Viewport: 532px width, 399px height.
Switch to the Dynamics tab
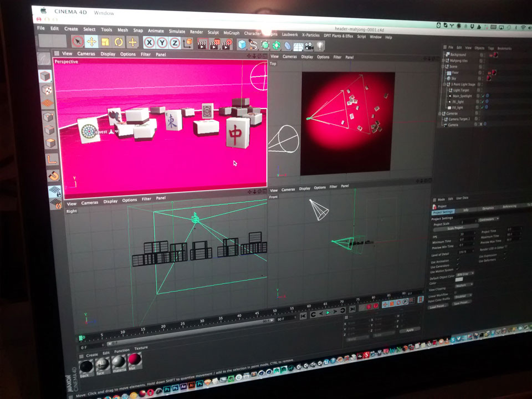pyautogui.click(x=488, y=208)
